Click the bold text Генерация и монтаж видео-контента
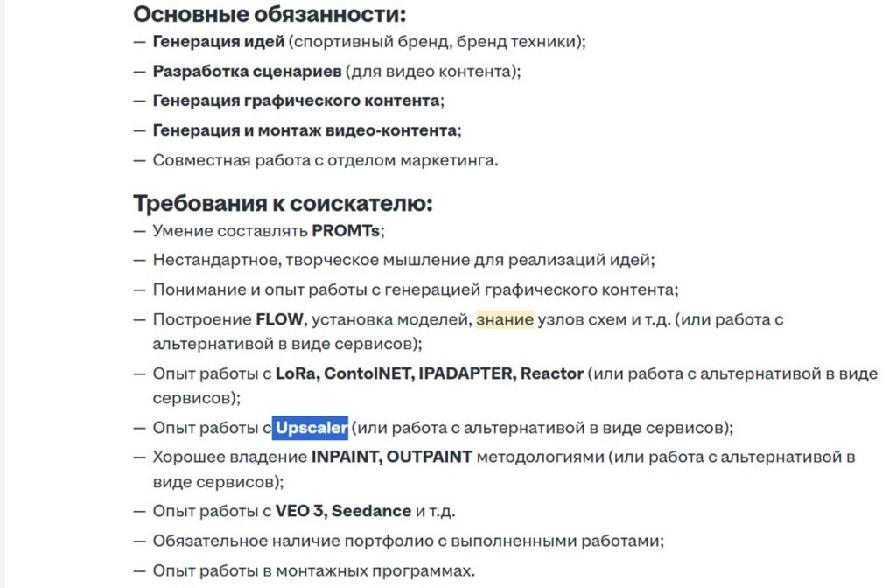The image size is (896, 588). tap(304, 130)
